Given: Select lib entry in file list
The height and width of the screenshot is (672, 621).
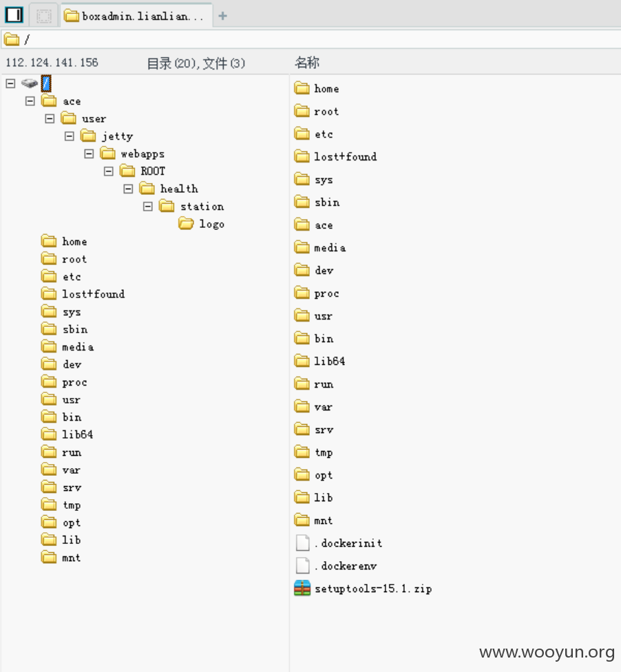Looking at the screenshot, I should [314, 498].
